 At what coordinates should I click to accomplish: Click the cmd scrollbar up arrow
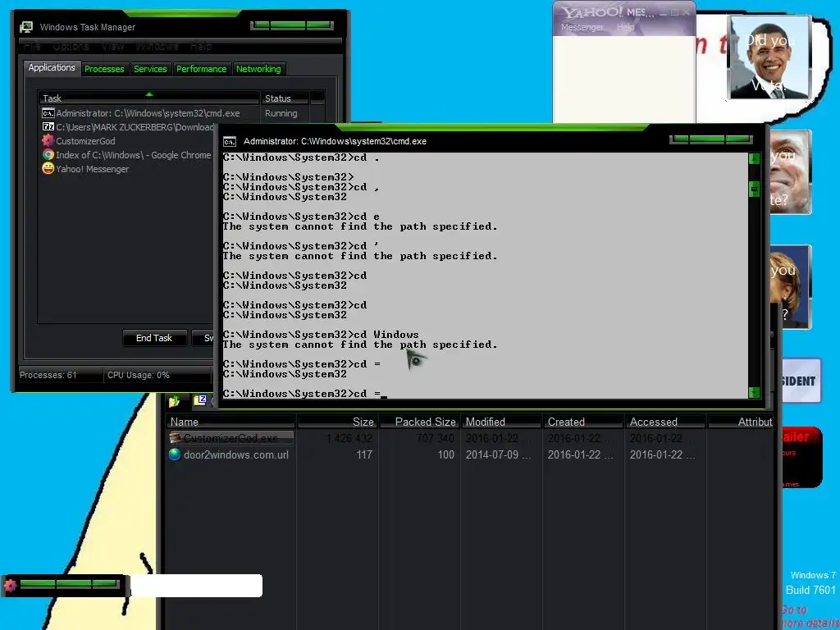755,158
